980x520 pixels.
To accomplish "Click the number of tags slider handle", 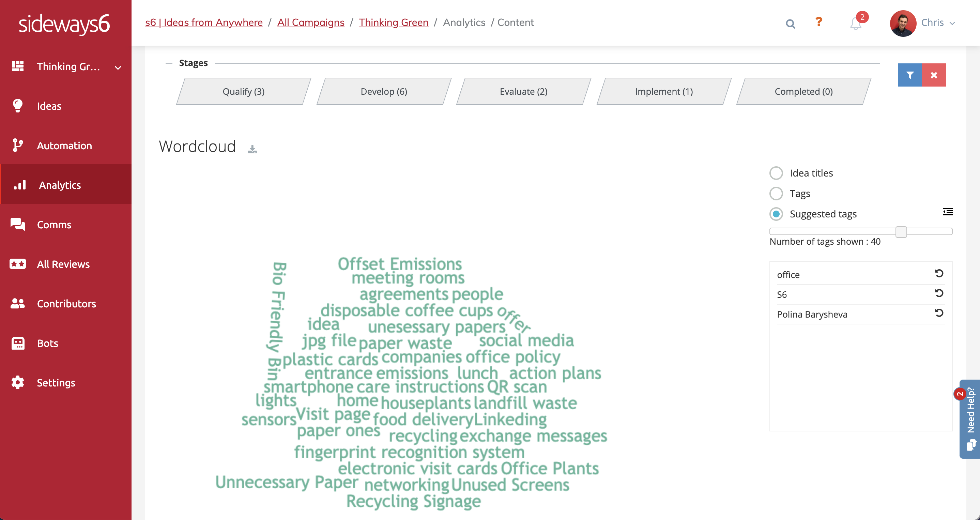I will [x=901, y=232].
